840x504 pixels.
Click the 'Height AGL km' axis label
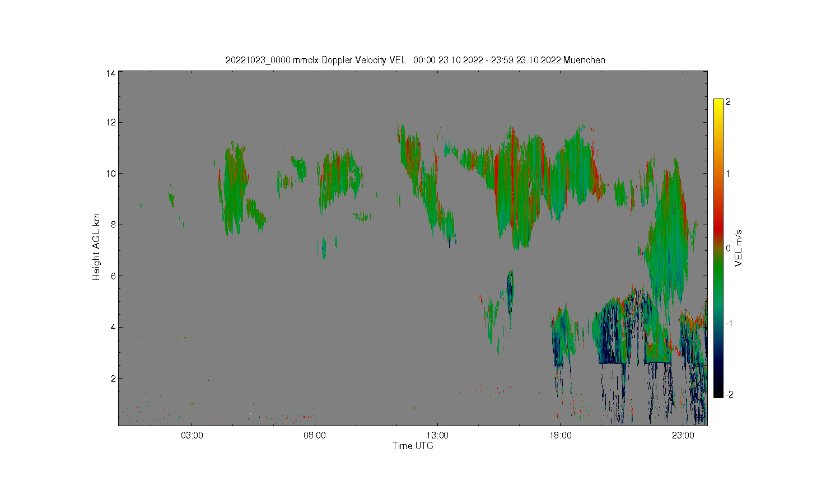(96, 247)
